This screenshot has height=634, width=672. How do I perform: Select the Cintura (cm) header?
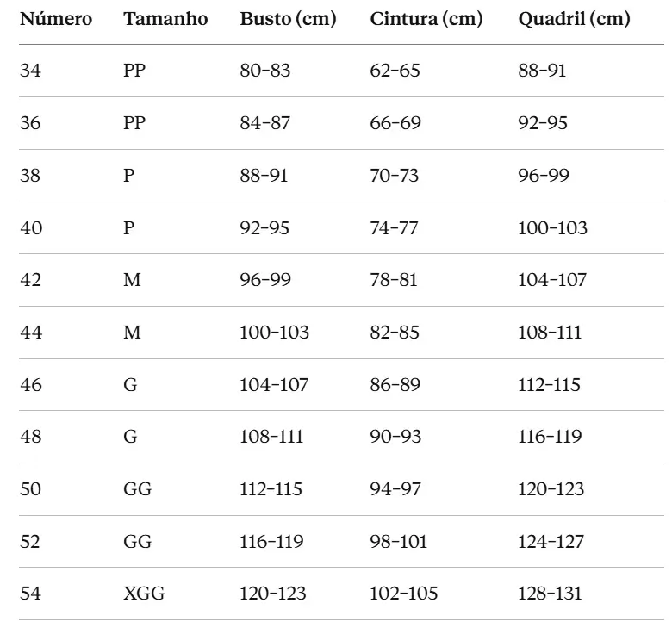(x=426, y=19)
